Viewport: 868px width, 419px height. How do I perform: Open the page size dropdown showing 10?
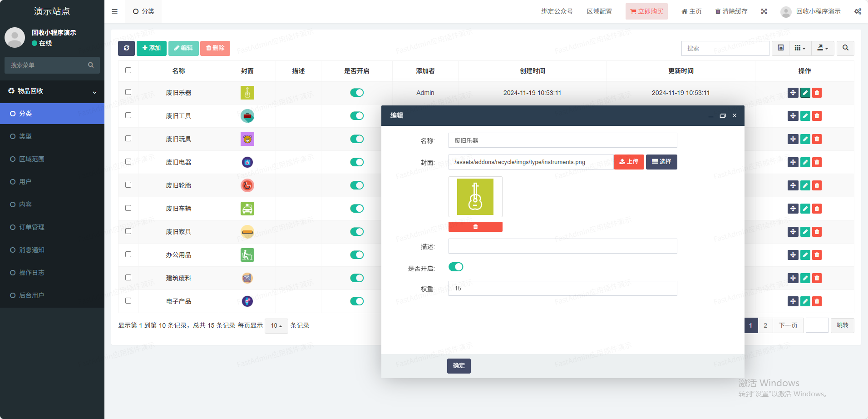tap(276, 326)
